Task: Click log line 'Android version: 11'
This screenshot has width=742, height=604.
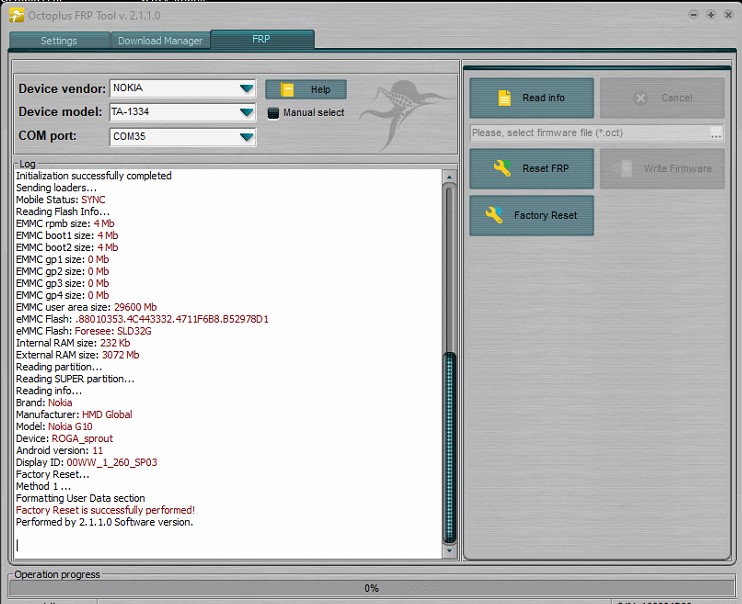Action: [x=59, y=450]
